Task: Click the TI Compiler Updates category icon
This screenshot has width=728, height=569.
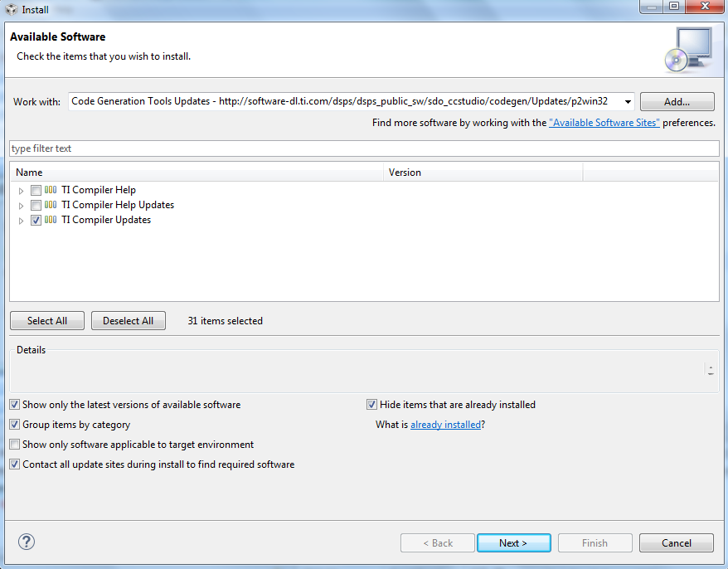Action: (x=51, y=220)
